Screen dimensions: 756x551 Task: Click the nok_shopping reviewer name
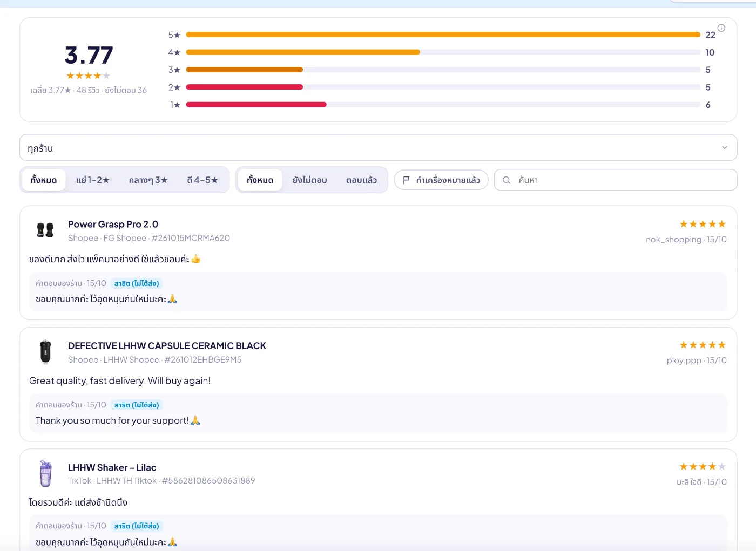673,240
